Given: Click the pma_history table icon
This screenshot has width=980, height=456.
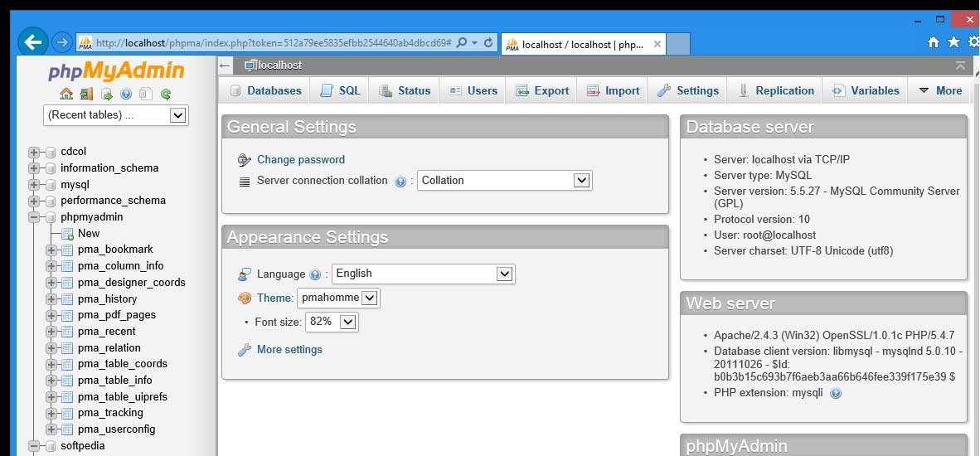Looking at the screenshot, I should (68, 298).
